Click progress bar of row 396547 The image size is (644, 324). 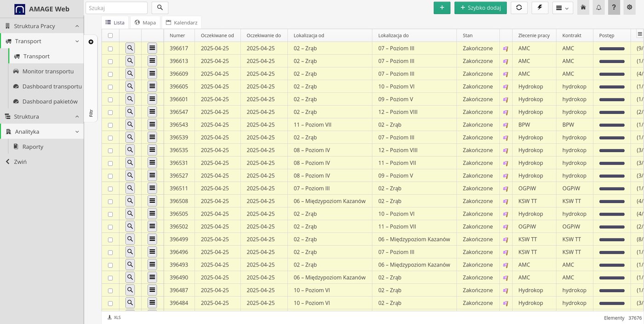coord(612,112)
